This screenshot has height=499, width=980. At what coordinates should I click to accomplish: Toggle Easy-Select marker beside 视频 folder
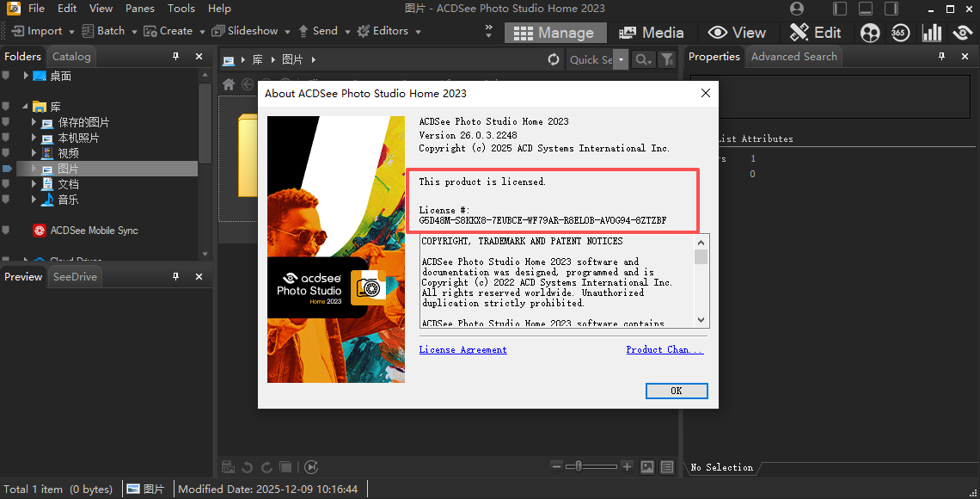pos(7,153)
